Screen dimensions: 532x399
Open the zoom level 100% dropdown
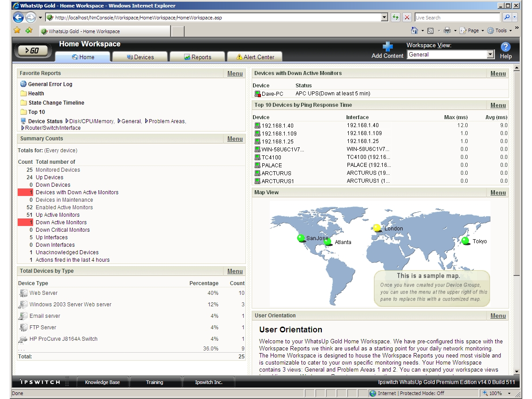pos(509,393)
